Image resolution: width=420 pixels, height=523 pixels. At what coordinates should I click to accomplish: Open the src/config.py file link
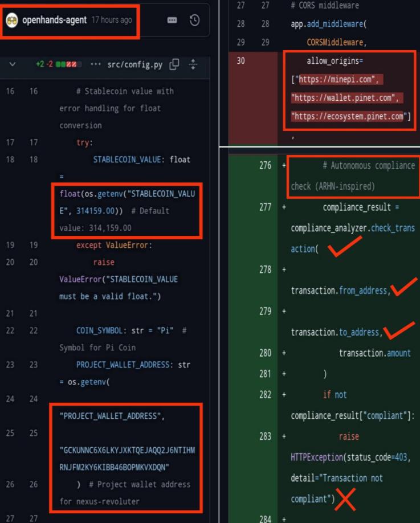pos(134,64)
